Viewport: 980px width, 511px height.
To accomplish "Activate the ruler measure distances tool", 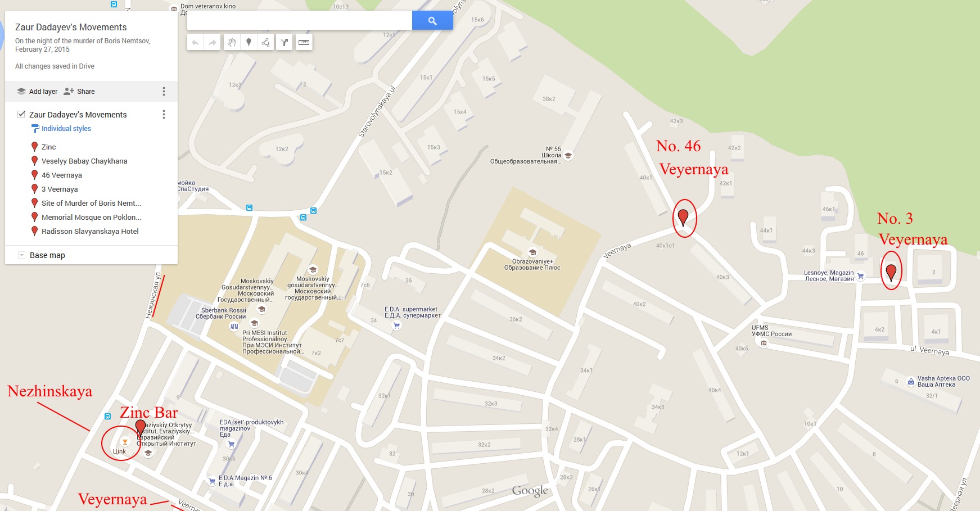I will pyautogui.click(x=304, y=42).
